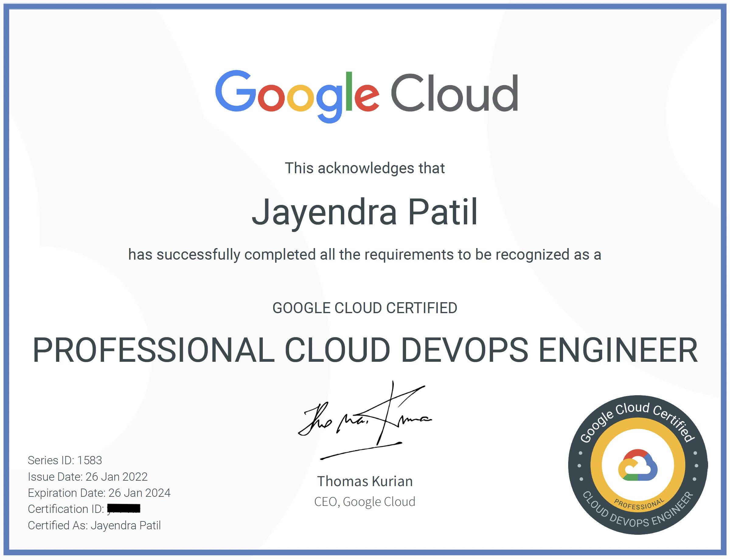The width and height of the screenshot is (730, 560).
Task: Click the 'Series ID: 1583' line
Action: [65, 460]
